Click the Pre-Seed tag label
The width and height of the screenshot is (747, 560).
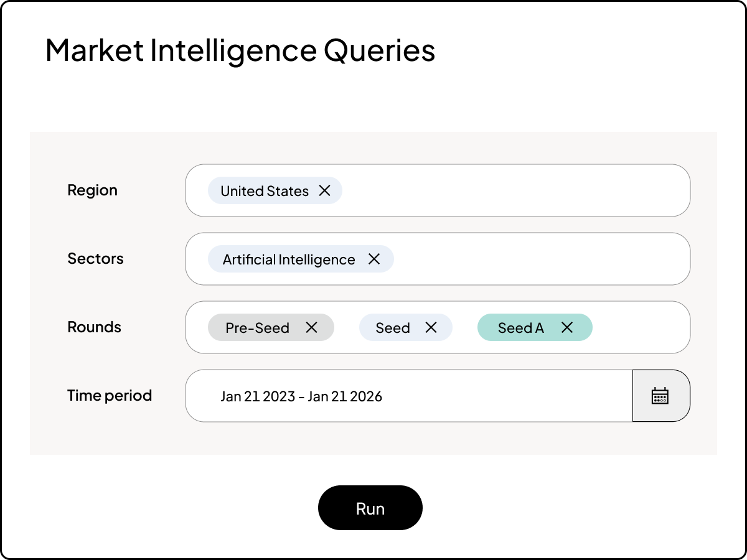click(257, 328)
